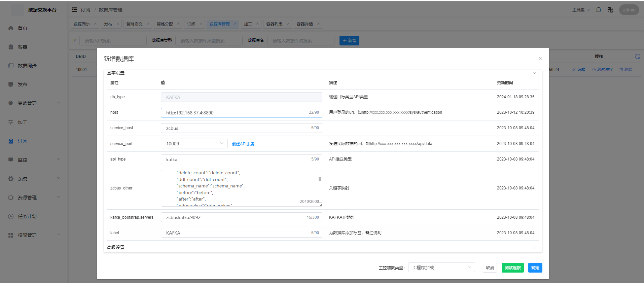The image size is (644, 283).
Task: Click the green 测试连接 button
Action: tap(512, 268)
